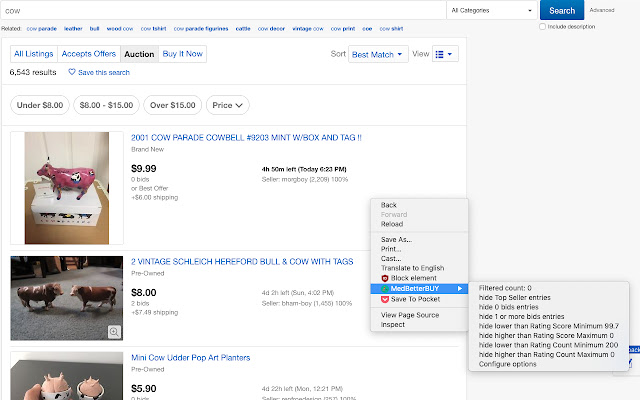Image resolution: width=640 pixels, height=400 pixels.
Task: Select hide higher than Rating Count Maximum
Action: tap(549, 355)
